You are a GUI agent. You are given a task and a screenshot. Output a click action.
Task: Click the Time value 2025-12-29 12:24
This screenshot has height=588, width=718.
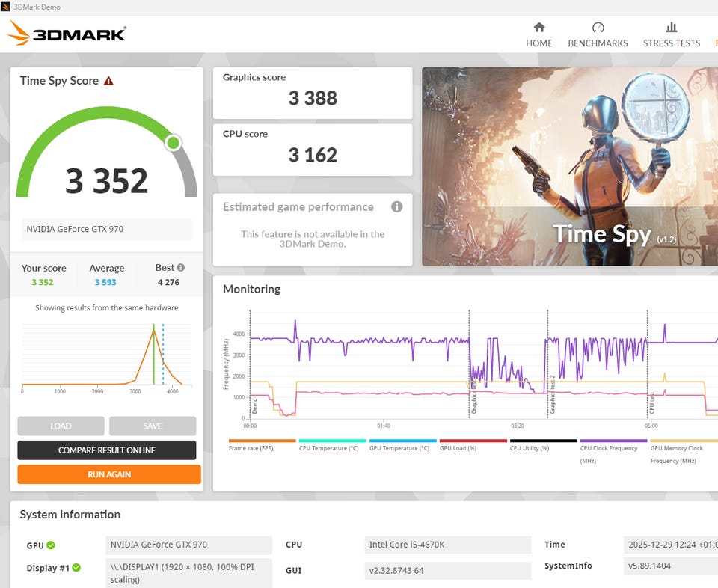[671, 545]
